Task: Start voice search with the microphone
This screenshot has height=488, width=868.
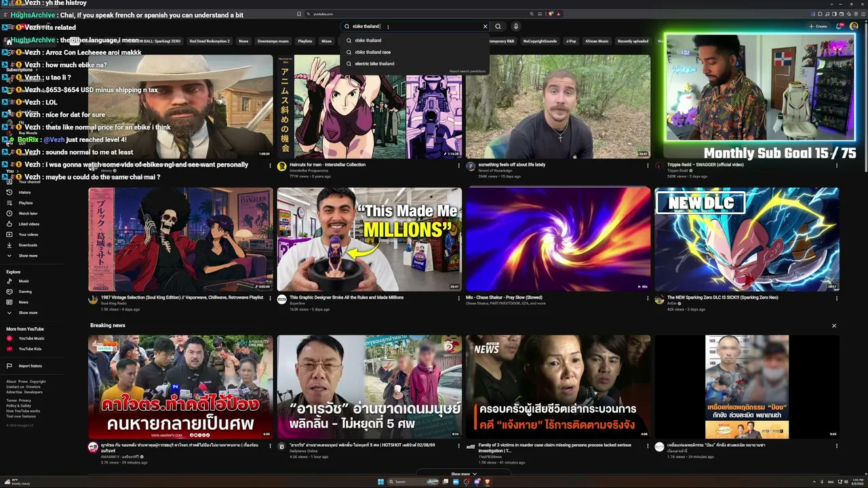Action: (x=515, y=26)
